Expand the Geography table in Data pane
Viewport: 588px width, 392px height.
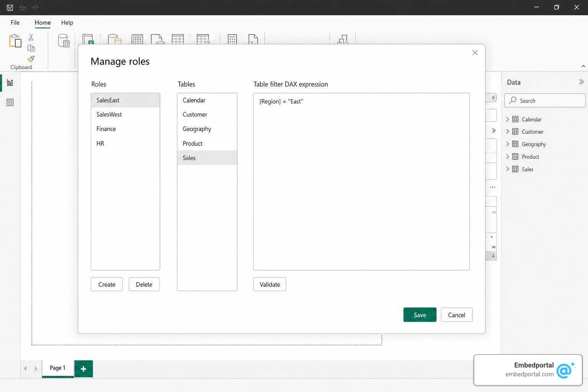508,144
